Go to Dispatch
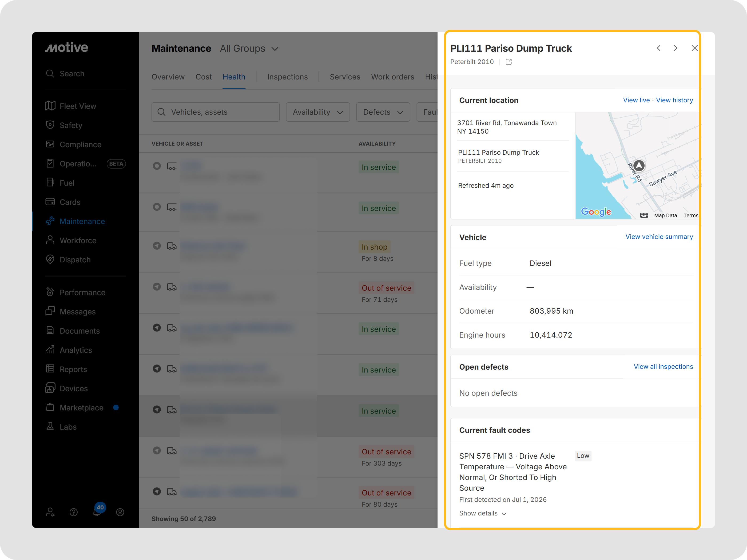The width and height of the screenshot is (747, 560). 68,260
